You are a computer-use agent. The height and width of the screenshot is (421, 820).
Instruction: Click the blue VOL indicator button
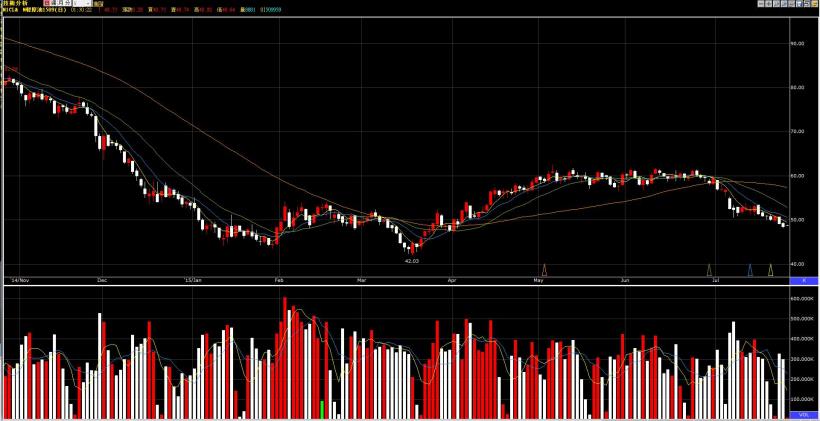click(803, 414)
